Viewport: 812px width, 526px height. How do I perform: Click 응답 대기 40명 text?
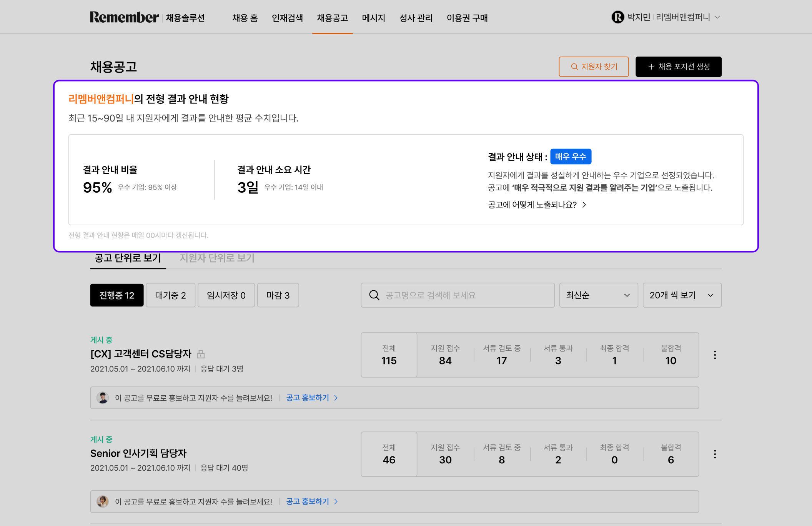[x=224, y=468]
